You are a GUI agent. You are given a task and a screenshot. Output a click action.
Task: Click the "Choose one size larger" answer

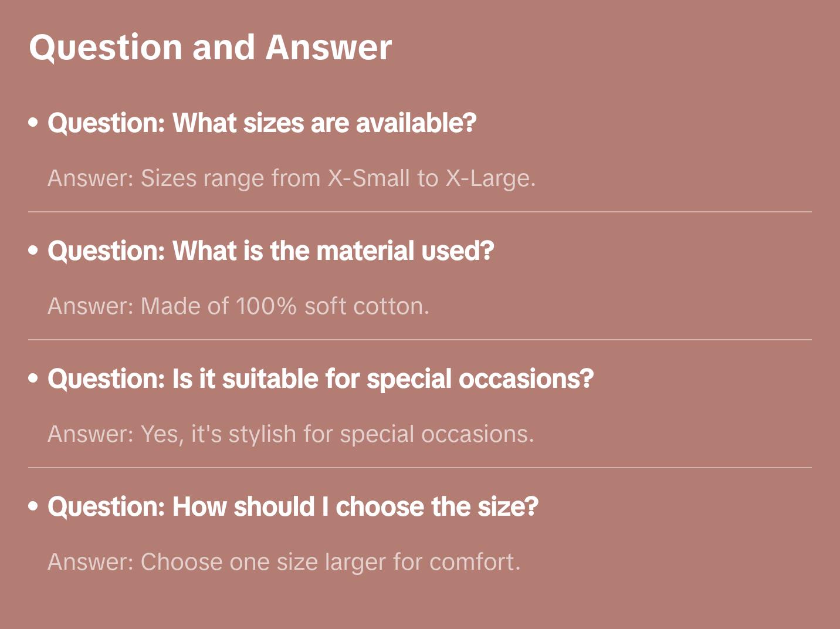[x=284, y=562]
